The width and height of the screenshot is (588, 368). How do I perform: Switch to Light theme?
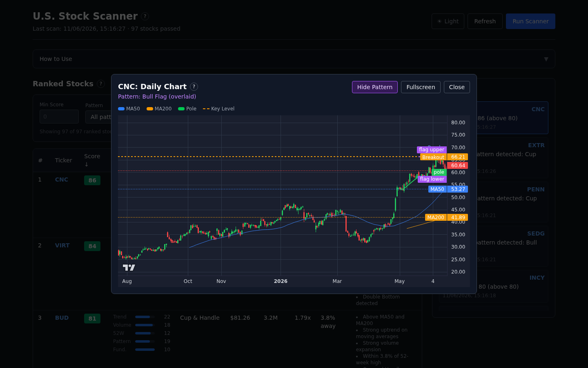coord(448,21)
